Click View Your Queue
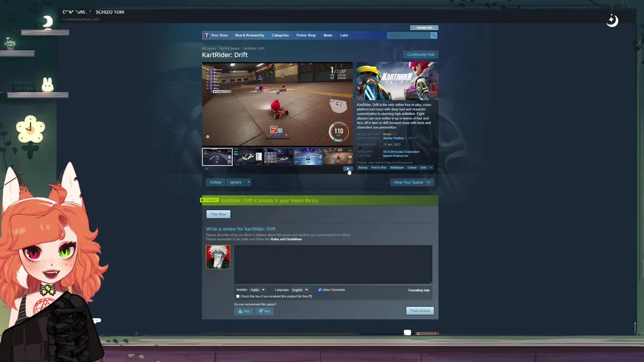Viewport: 644px width, 362px height. 412,182
